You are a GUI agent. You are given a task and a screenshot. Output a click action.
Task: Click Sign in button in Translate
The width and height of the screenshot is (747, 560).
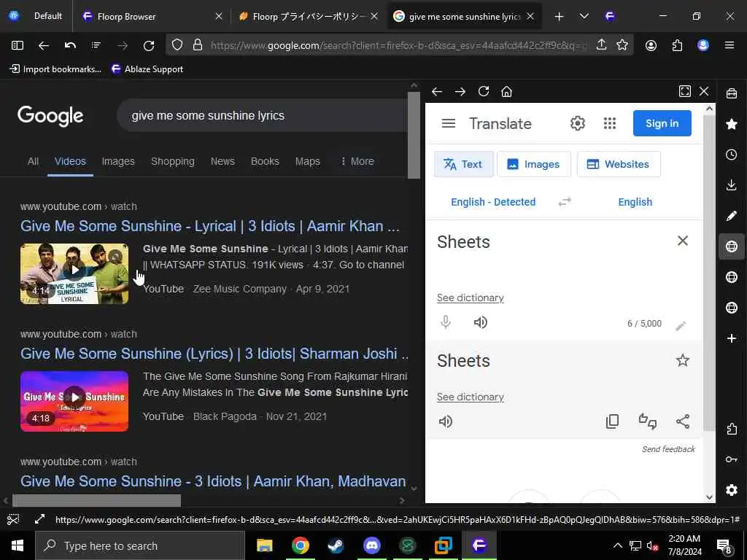pos(662,123)
